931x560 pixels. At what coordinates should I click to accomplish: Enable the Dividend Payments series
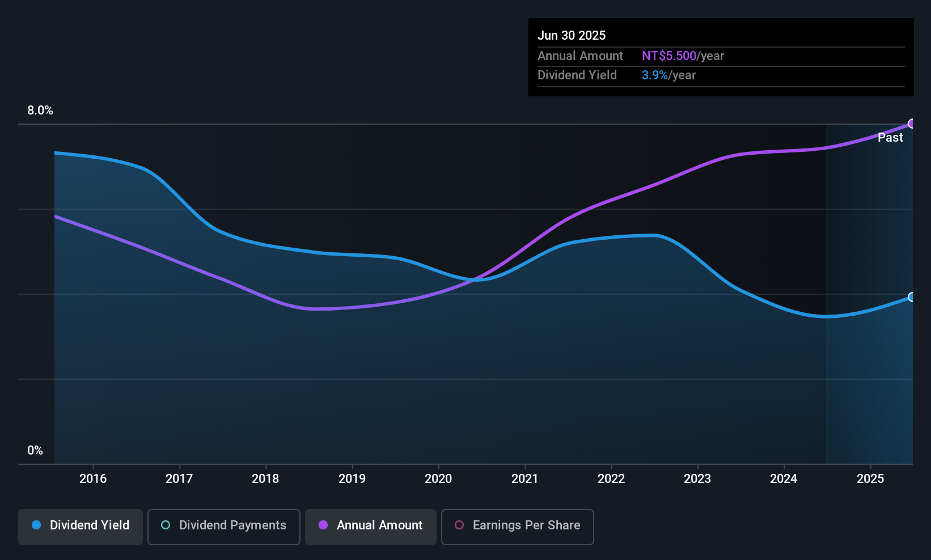224,527
